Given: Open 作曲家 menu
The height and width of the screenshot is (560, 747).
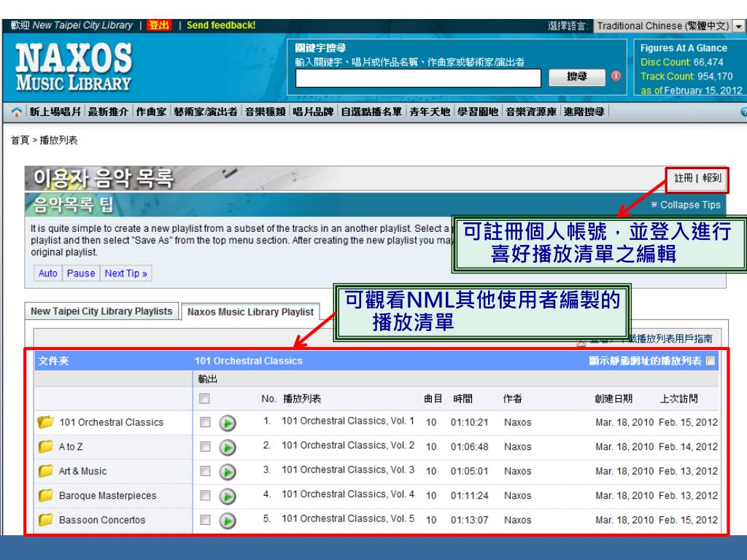Looking at the screenshot, I should pyautogui.click(x=151, y=112).
